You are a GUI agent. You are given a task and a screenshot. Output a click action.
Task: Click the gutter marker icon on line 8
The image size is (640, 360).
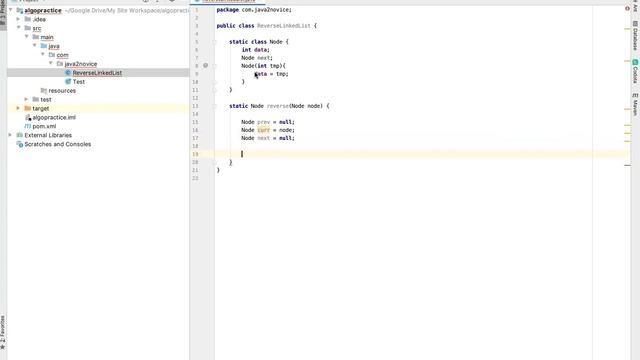click(x=206, y=65)
